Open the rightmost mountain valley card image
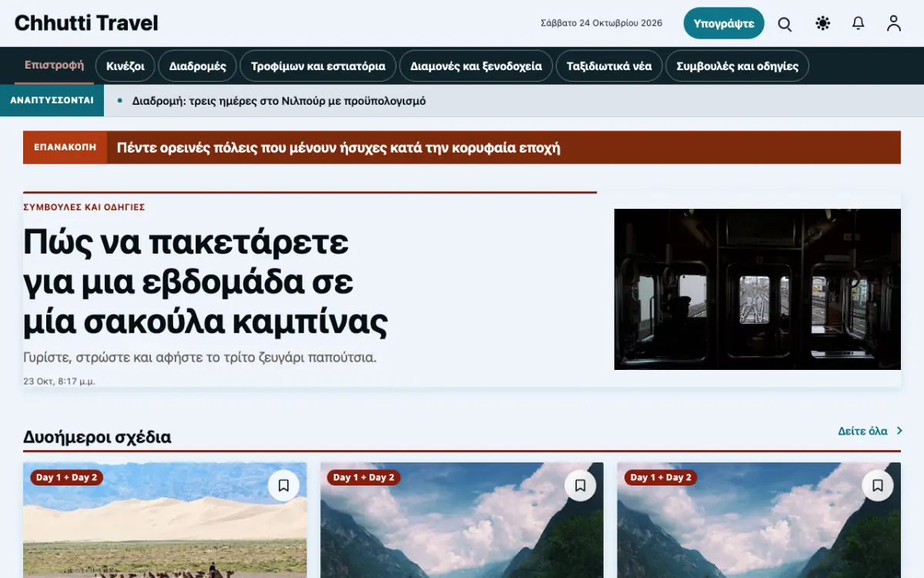Image resolution: width=924 pixels, height=578 pixels. pyautogui.click(x=759, y=520)
